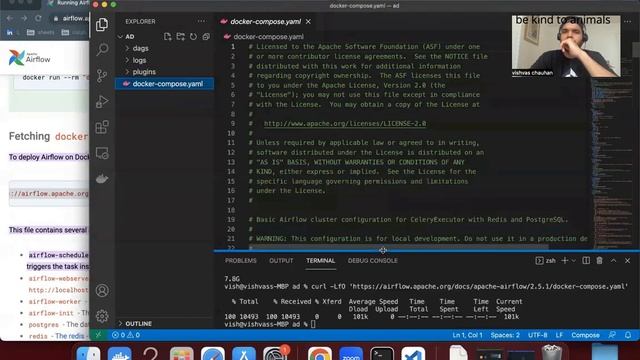Screen dimensions: 640x360
Task: Click docker-compose.yaml in the breadcrumb
Action: [268, 37]
